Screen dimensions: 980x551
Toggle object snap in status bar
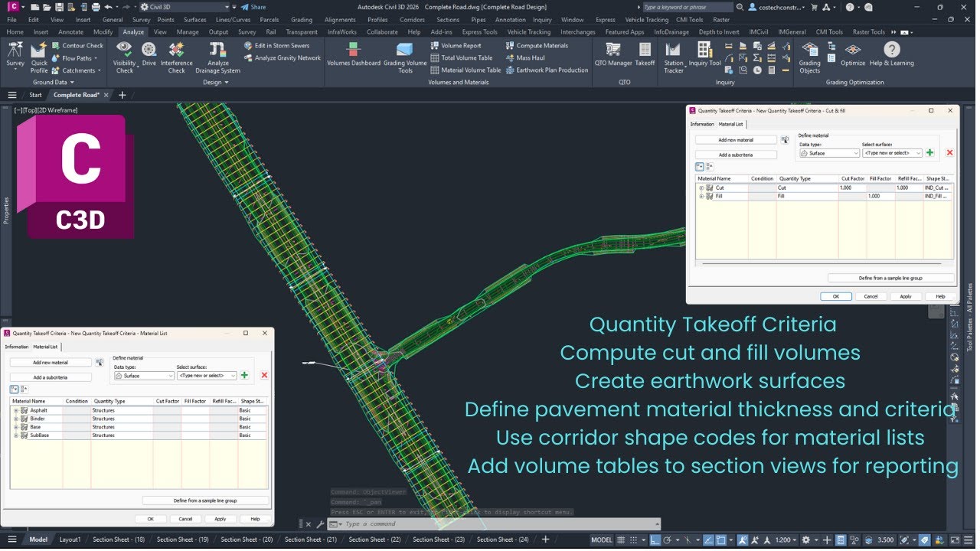[x=722, y=540]
